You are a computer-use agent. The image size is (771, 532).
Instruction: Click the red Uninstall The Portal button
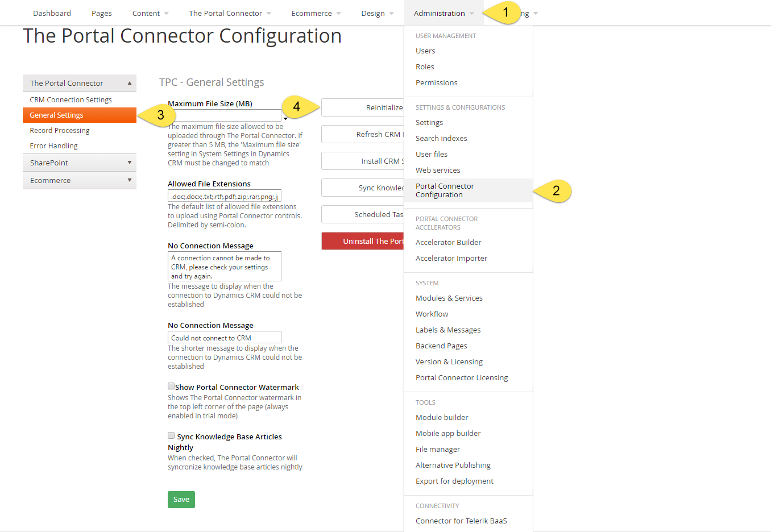pos(363,241)
